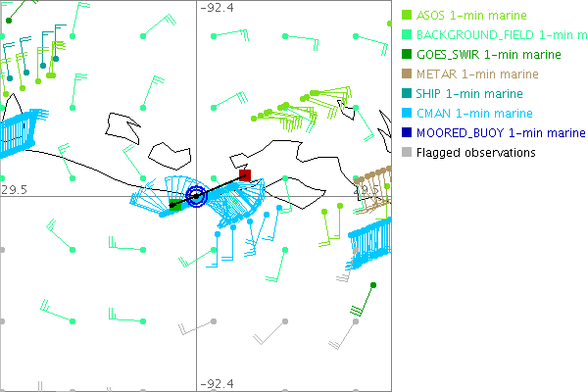This screenshot has height=392, width=588.
Task: Click the ASOS light green legend swatch
Action: coord(407,16)
